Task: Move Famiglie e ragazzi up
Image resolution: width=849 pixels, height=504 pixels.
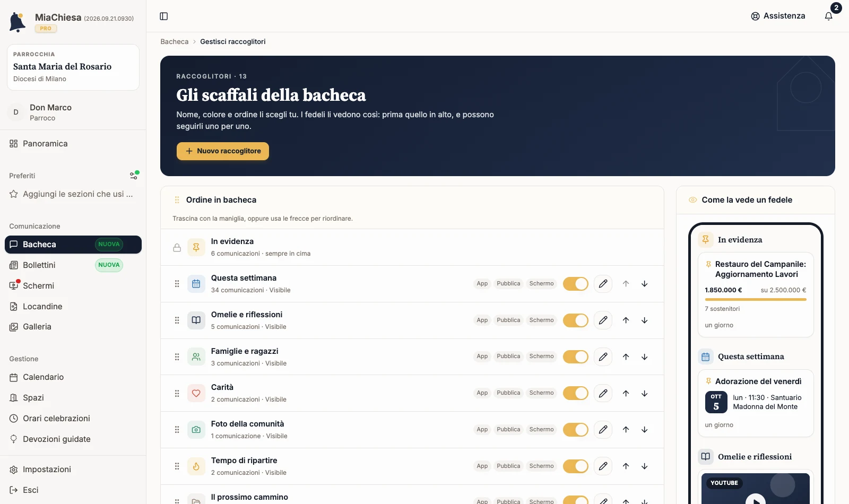Action: (626, 357)
